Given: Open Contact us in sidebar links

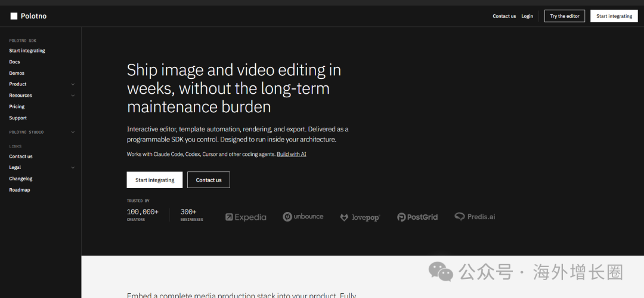Looking at the screenshot, I should tap(20, 156).
